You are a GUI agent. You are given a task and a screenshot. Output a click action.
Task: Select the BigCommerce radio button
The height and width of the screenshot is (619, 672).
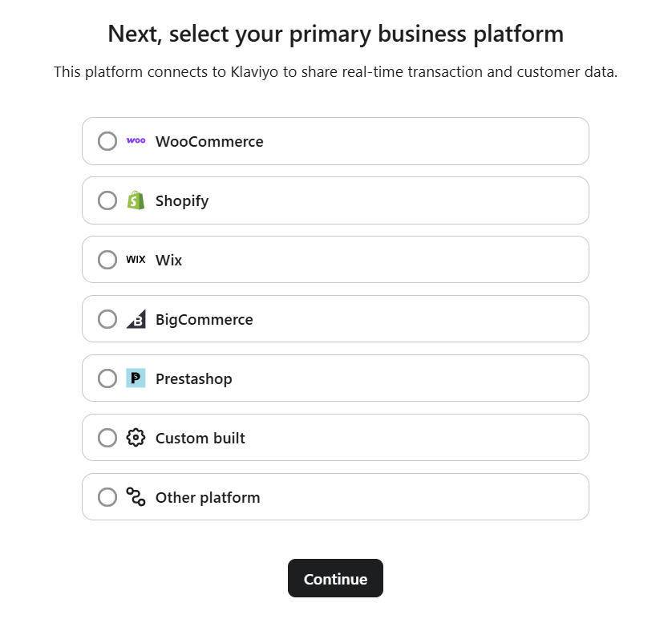coord(107,319)
